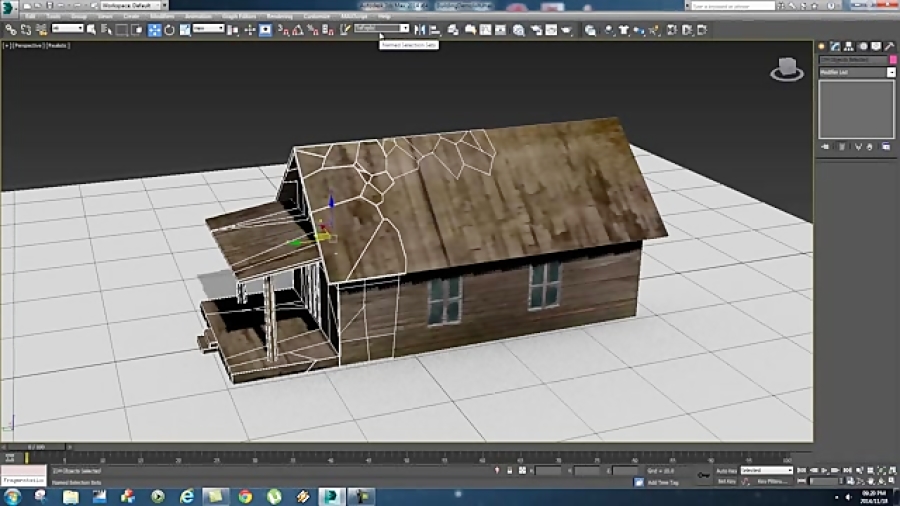Screen dimensions: 900x506
Task: Open the Modifiers menu
Action: (x=162, y=17)
